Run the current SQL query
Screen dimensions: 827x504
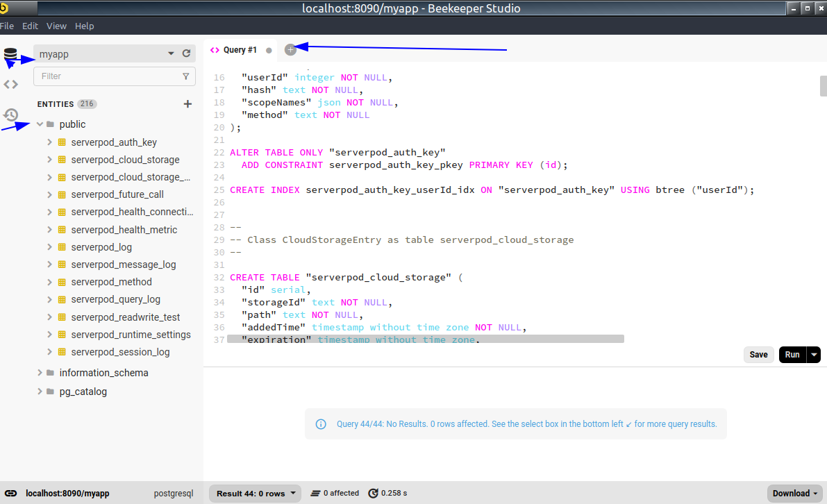792,354
